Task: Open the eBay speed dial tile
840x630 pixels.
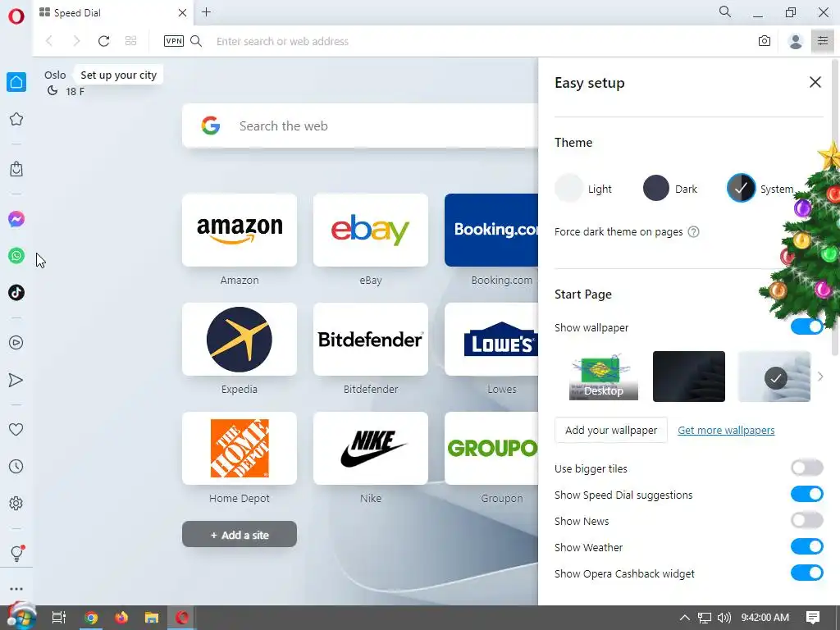Action: [x=371, y=230]
